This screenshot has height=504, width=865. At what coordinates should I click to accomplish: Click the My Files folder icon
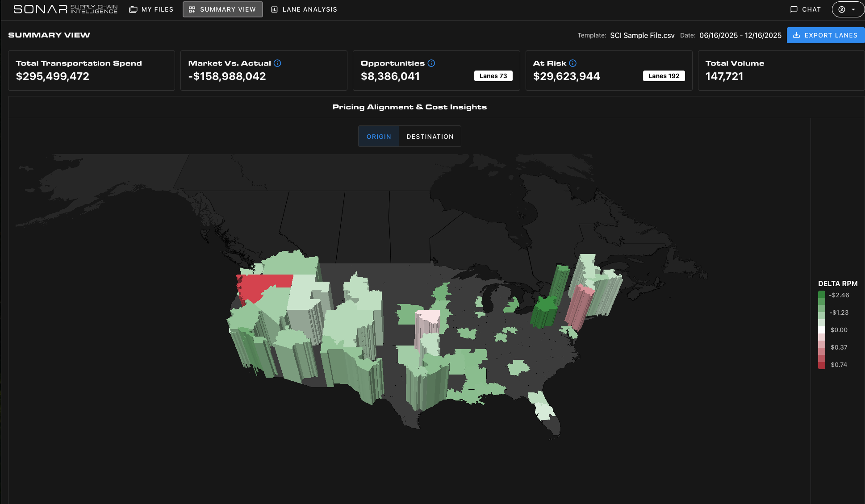133,9
